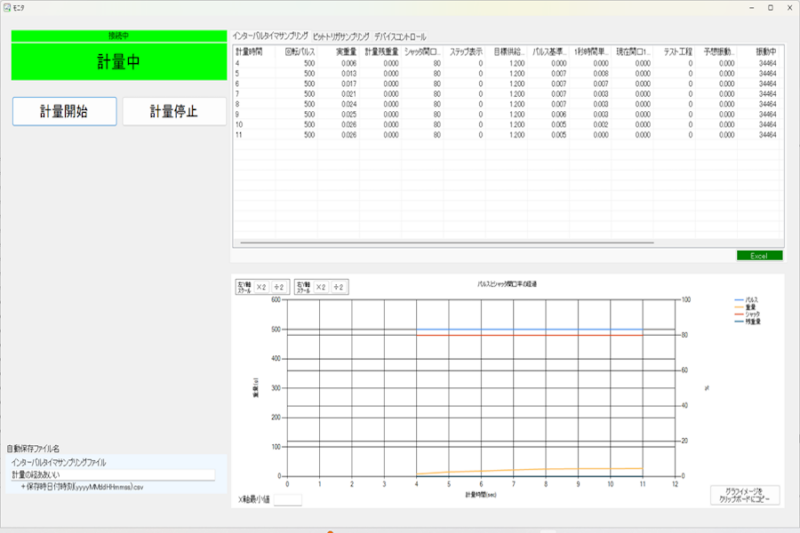
Task: Click the ステップ表示 column header
Action: [465, 52]
